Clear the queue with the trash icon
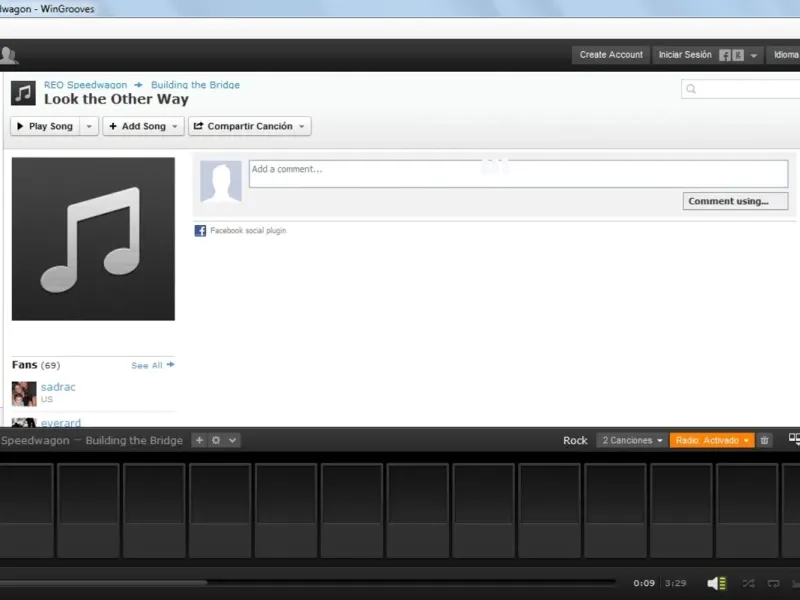This screenshot has height=600, width=800. tap(764, 440)
